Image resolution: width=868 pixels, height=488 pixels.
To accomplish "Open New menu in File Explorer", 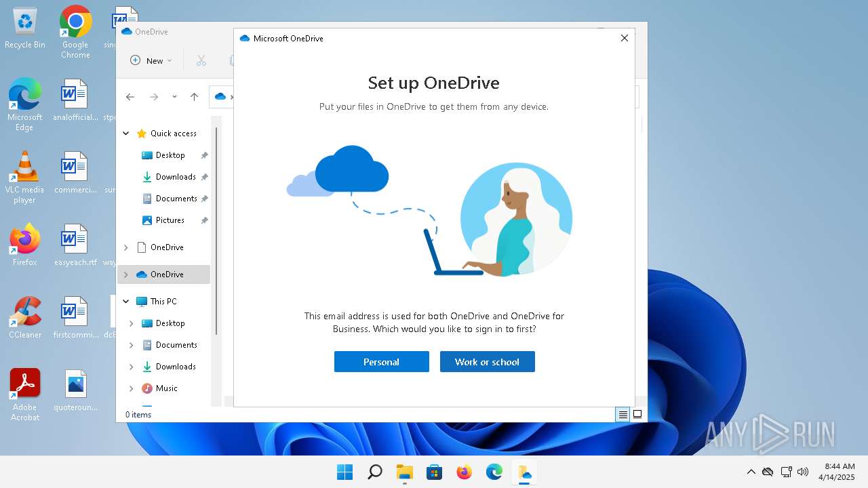I will [151, 60].
